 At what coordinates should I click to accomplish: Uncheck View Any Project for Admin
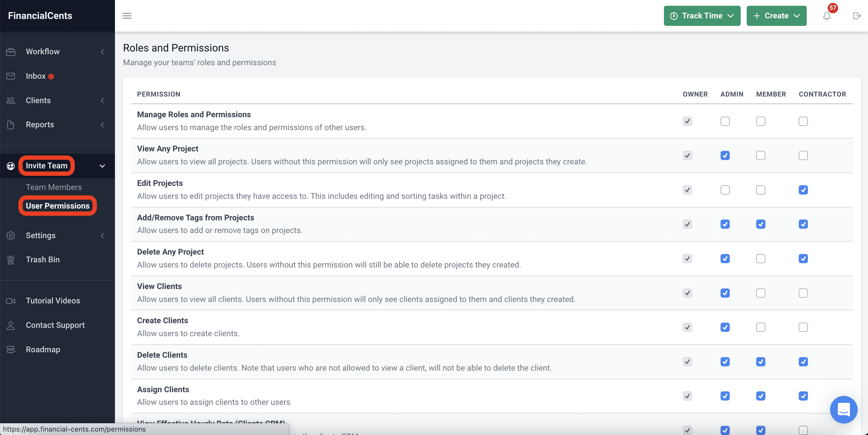(725, 156)
